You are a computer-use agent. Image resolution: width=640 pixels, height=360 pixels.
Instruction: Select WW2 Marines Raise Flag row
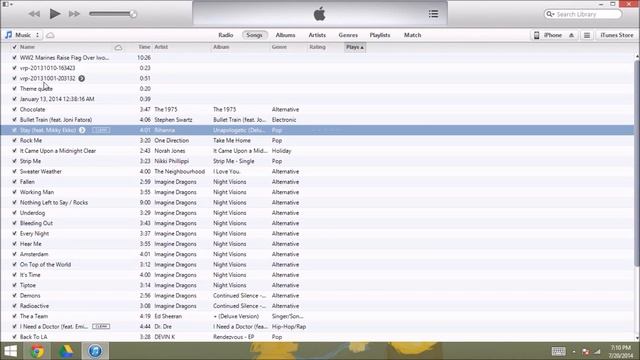click(317, 58)
